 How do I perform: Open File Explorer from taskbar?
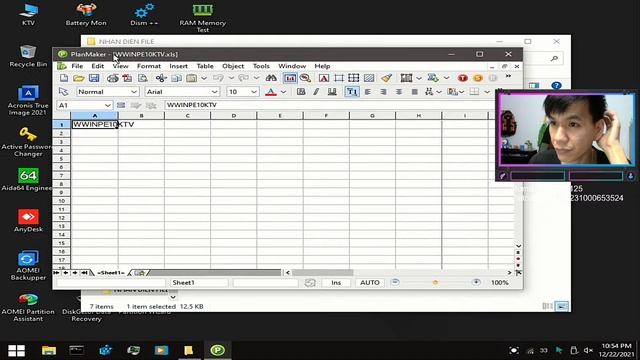pyautogui.click(x=49, y=350)
